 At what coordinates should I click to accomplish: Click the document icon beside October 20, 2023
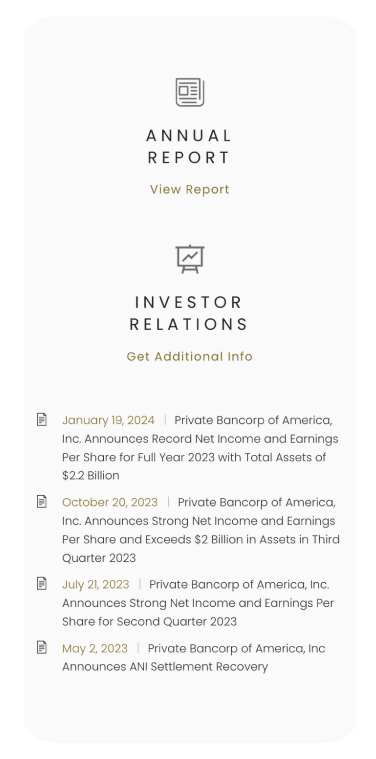[42, 501]
